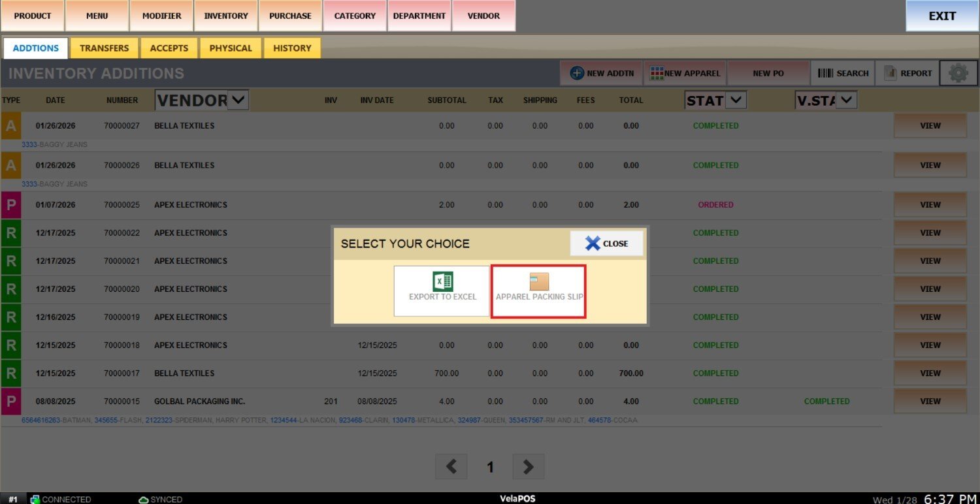Switch to the Transfers tab
The image size is (980, 504).
coord(105,48)
